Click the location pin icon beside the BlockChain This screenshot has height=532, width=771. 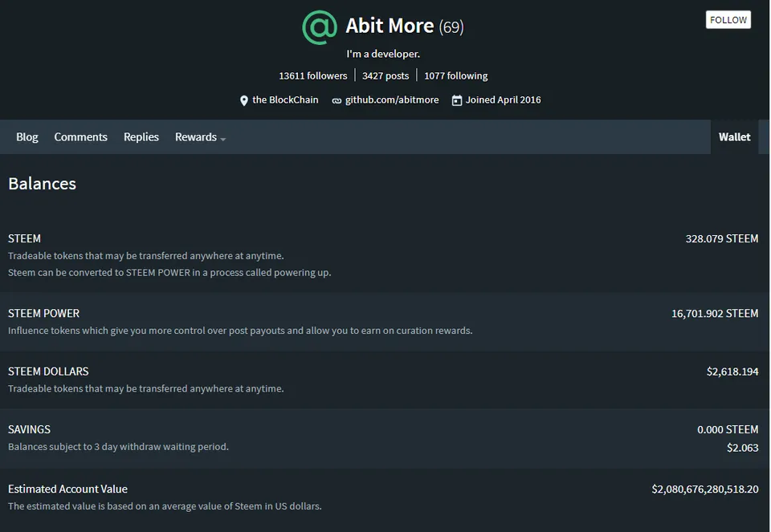(x=243, y=100)
